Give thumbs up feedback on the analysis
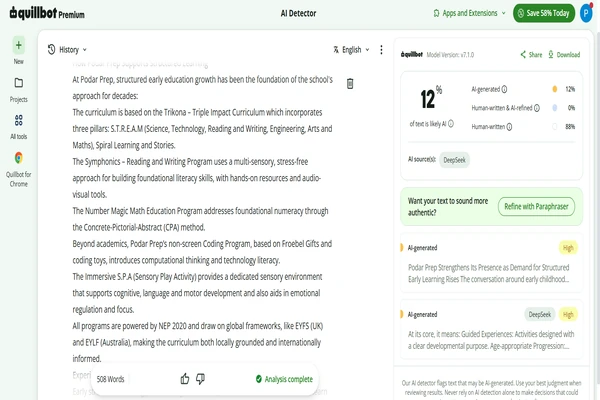Viewport: 600px width, 400px height. pyautogui.click(x=185, y=379)
